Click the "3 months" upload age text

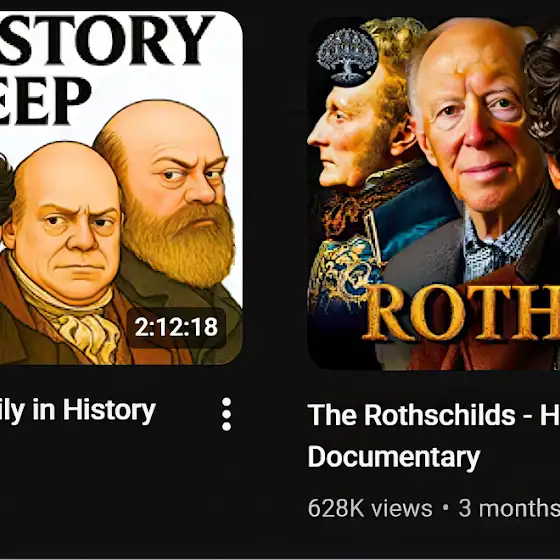[509, 508]
